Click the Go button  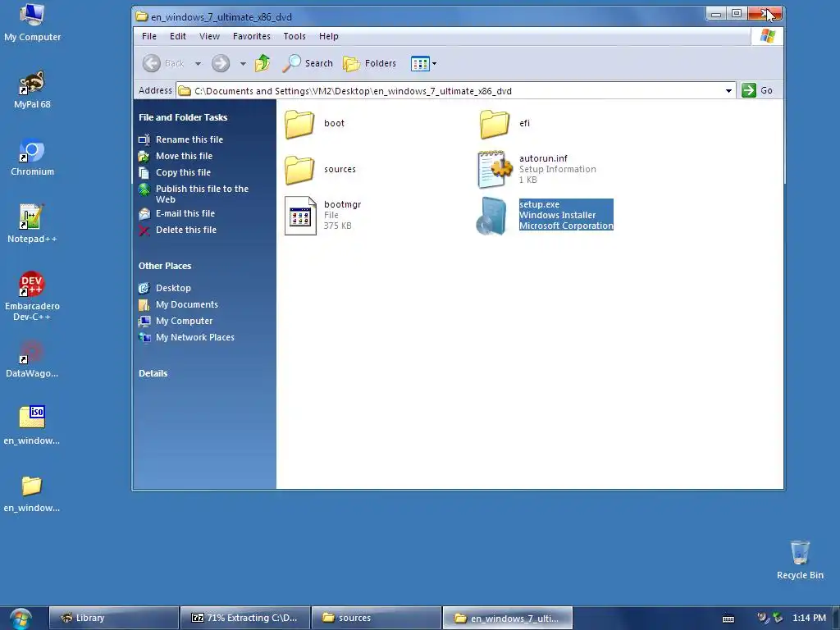(757, 90)
